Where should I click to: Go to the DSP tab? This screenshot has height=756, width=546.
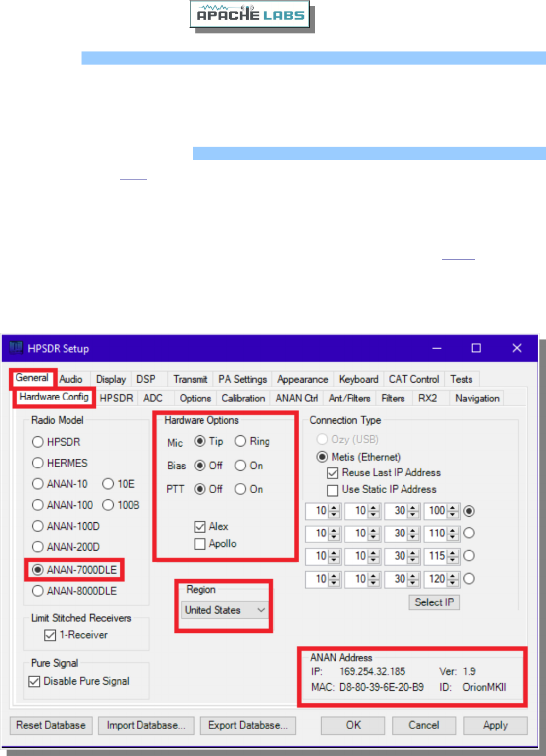[146, 379]
